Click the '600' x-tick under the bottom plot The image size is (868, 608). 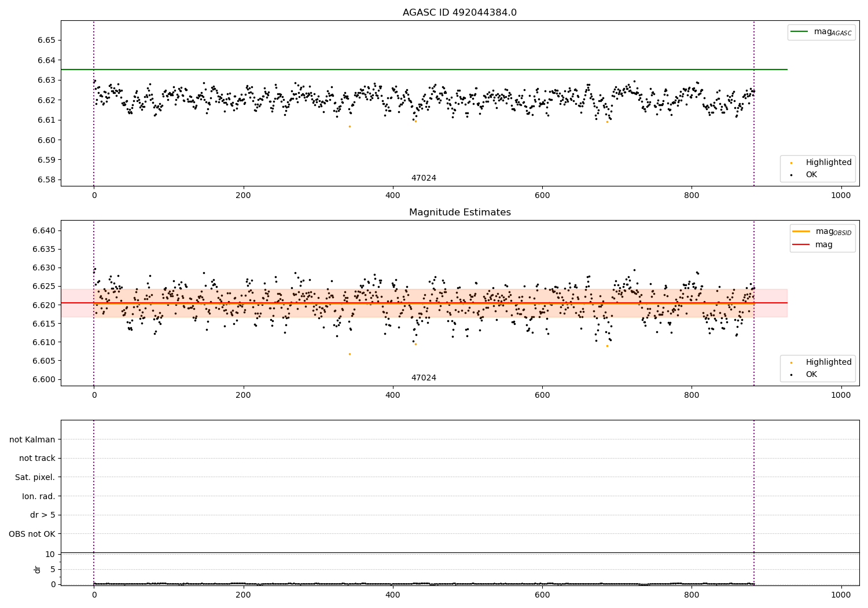click(542, 595)
